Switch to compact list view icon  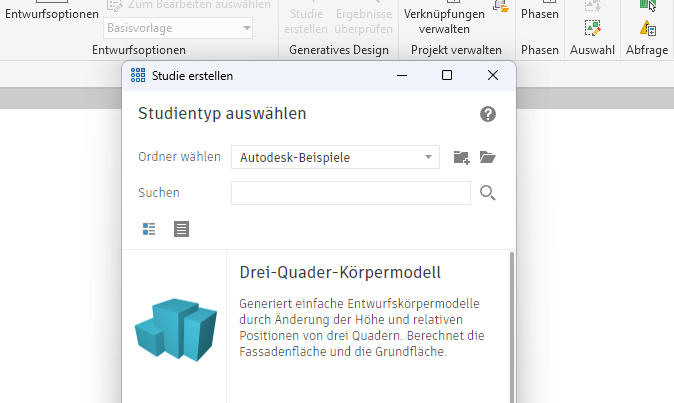point(181,229)
